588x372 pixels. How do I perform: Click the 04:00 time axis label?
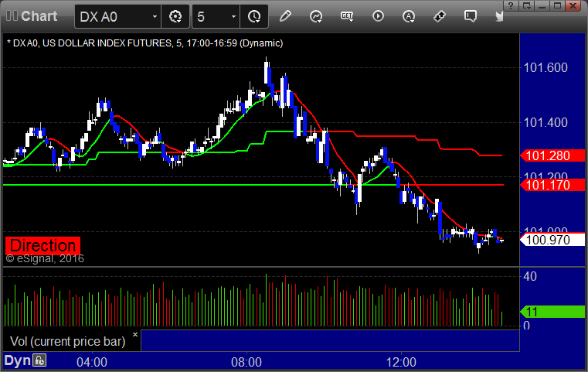[92, 362]
